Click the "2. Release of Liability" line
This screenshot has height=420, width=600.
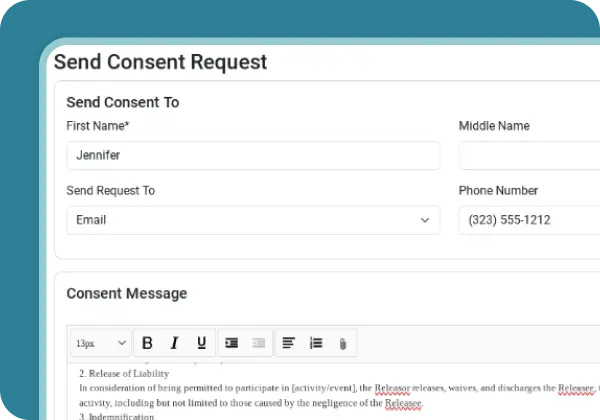(x=124, y=373)
